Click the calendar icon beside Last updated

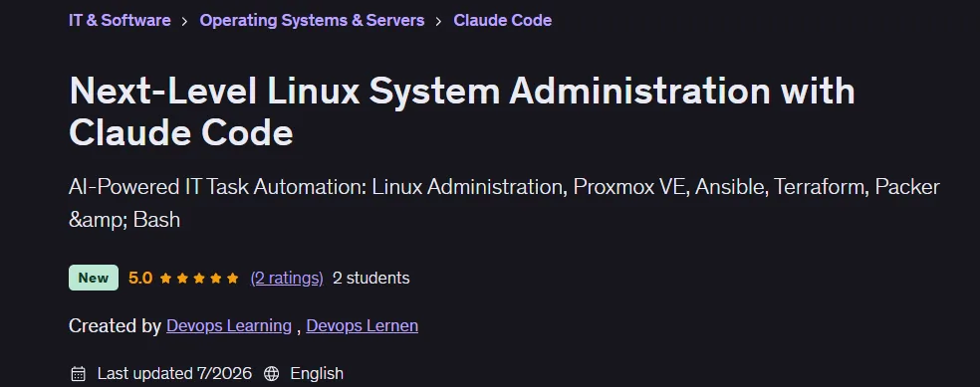pyautogui.click(x=78, y=374)
